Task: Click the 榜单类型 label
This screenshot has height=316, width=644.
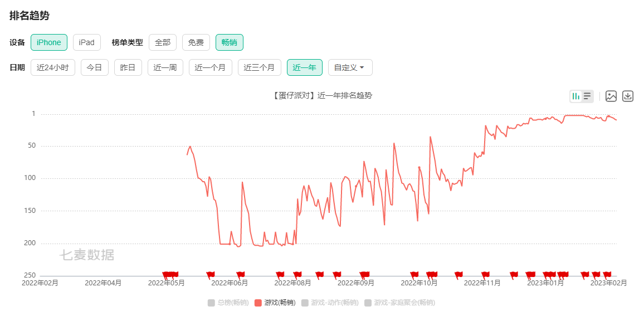Action: pyautogui.click(x=128, y=42)
